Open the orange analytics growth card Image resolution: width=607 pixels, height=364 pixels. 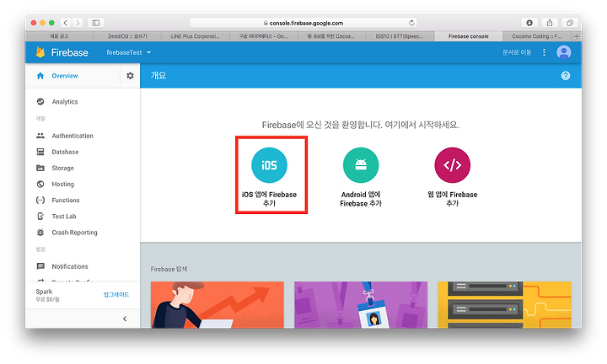tap(218, 305)
